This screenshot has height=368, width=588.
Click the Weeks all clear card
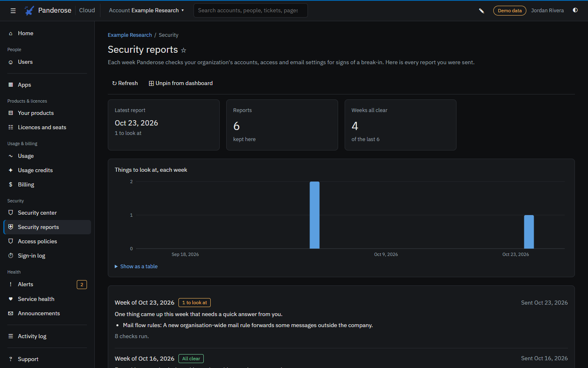[x=401, y=125]
